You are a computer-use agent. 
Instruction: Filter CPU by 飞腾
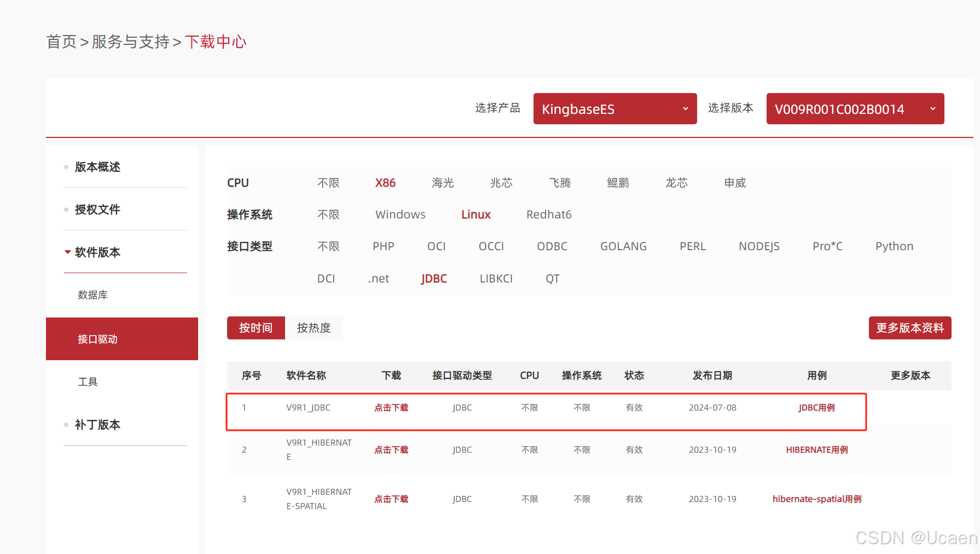[x=560, y=183]
